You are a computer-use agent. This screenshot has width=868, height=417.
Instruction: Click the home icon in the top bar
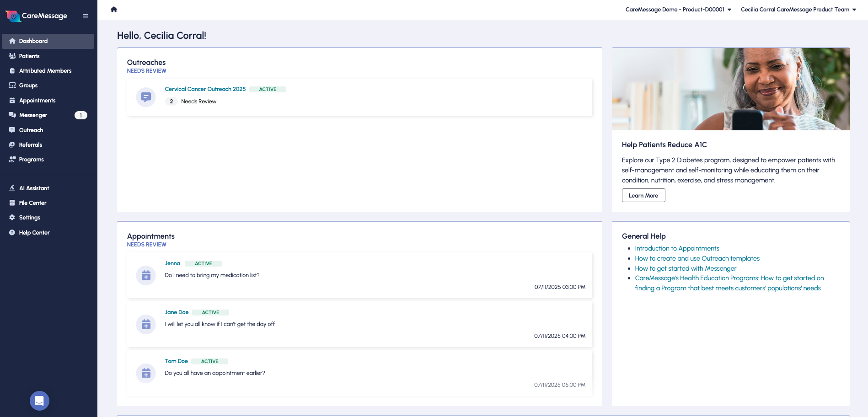(x=113, y=9)
